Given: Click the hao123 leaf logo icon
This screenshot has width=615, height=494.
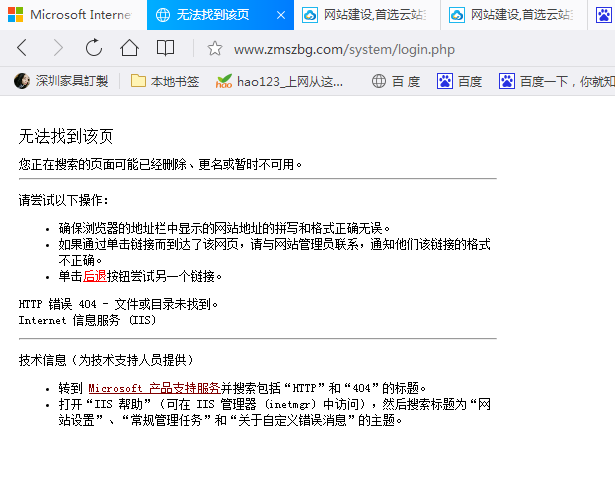Looking at the screenshot, I should coord(224,81).
